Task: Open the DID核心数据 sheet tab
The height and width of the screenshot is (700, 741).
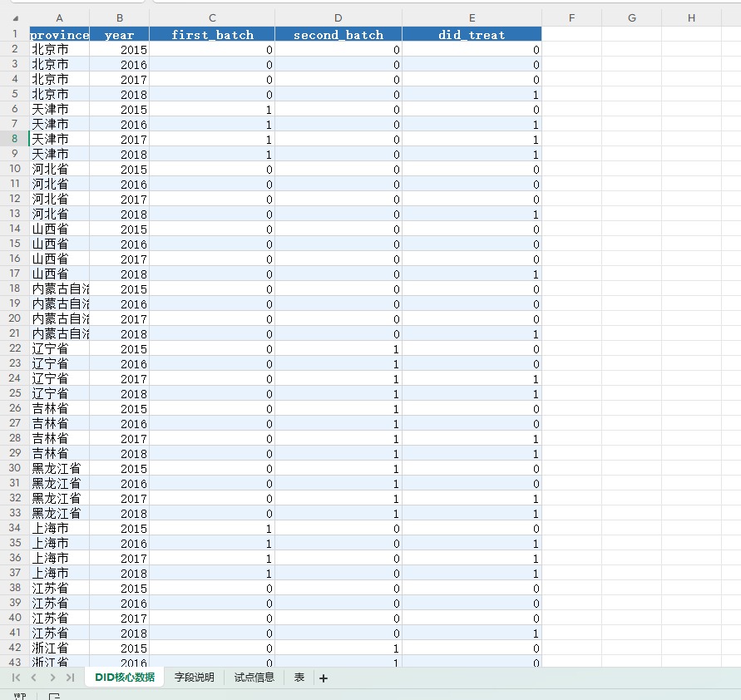Action: pos(125,678)
